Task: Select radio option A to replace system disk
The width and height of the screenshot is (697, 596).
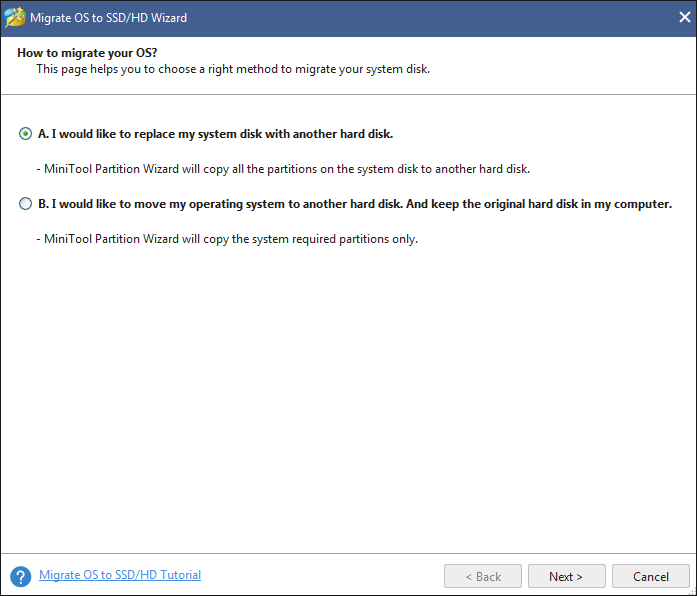Action: [25, 133]
